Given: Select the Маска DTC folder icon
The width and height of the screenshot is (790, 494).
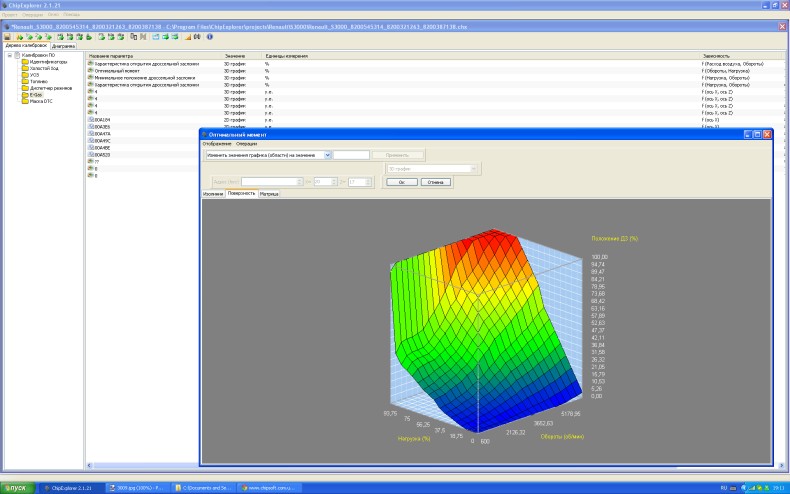Looking at the screenshot, I should pos(25,102).
